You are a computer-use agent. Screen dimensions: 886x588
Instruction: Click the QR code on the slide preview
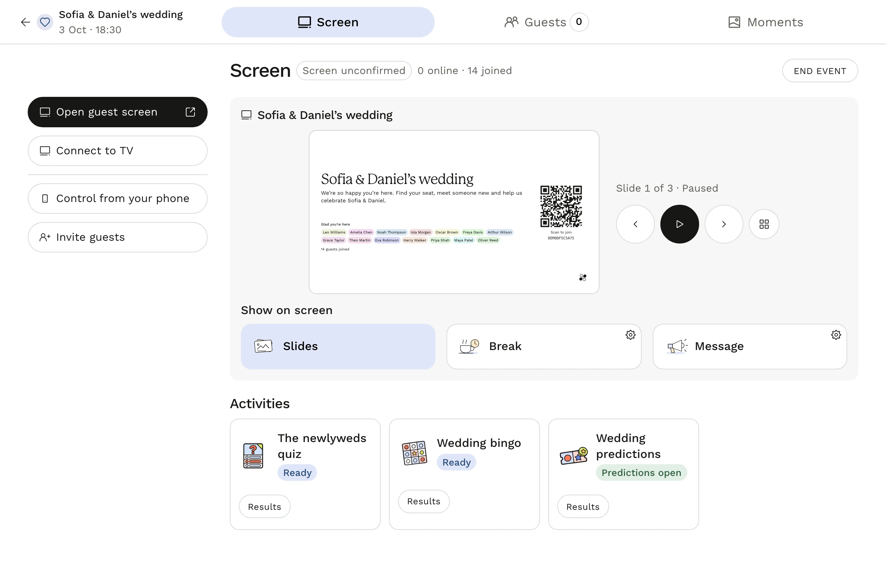(561, 206)
